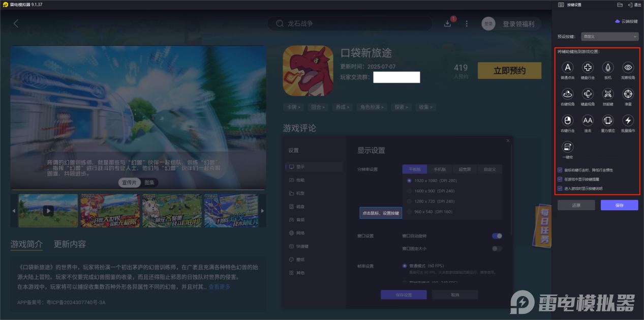Toggle 窗口自动旋转 switch
The width and height of the screenshot is (644, 320).
pos(497,236)
